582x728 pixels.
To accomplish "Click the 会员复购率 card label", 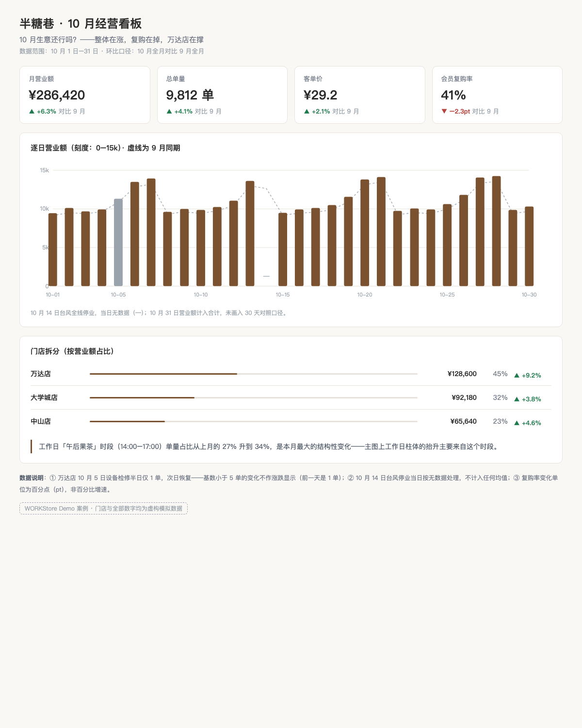I will (x=457, y=79).
